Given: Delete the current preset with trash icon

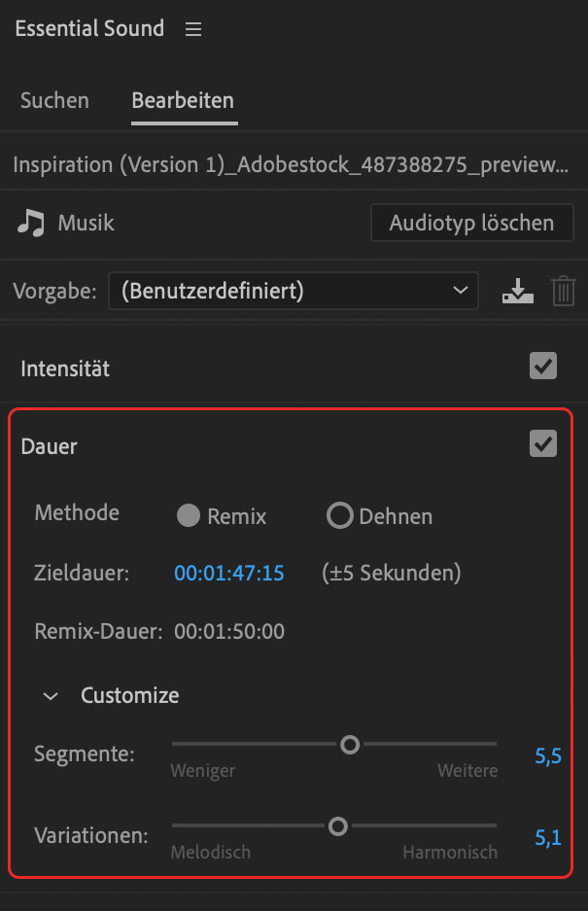Looking at the screenshot, I should (564, 290).
